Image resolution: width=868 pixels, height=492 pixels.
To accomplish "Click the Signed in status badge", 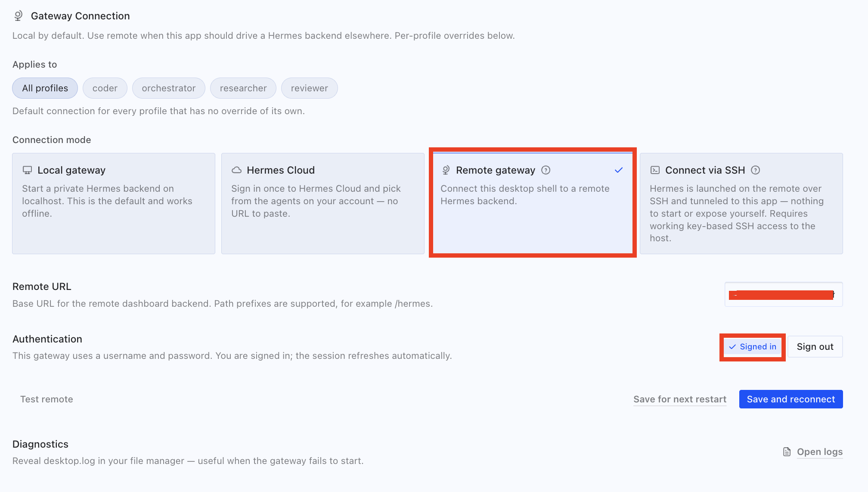I will tap(753, 347).
